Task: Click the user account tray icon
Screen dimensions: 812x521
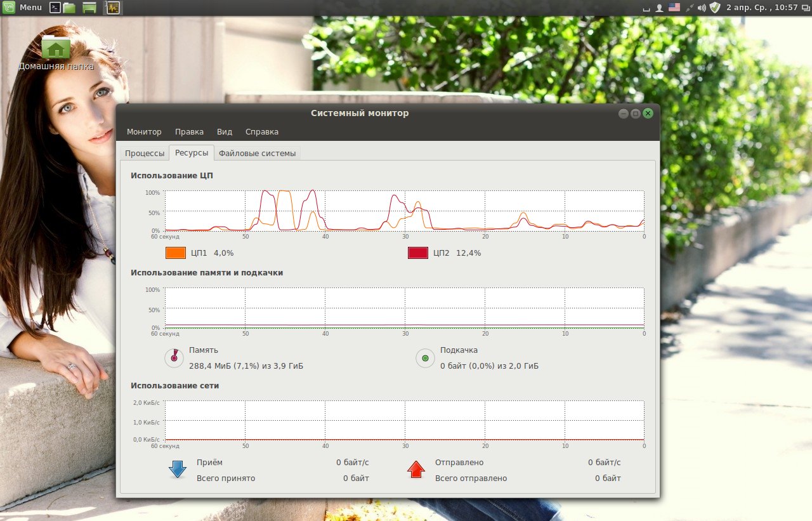Action: click(x=660, y=8)
